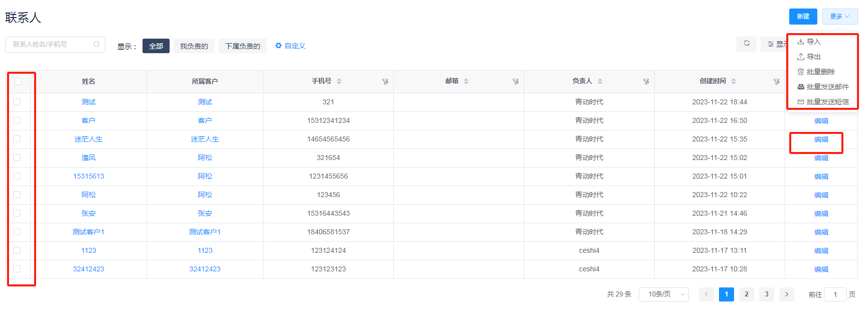Check the box for the 迷茫人生 row
The image size is (868, 309).
[x=17, y=139]
